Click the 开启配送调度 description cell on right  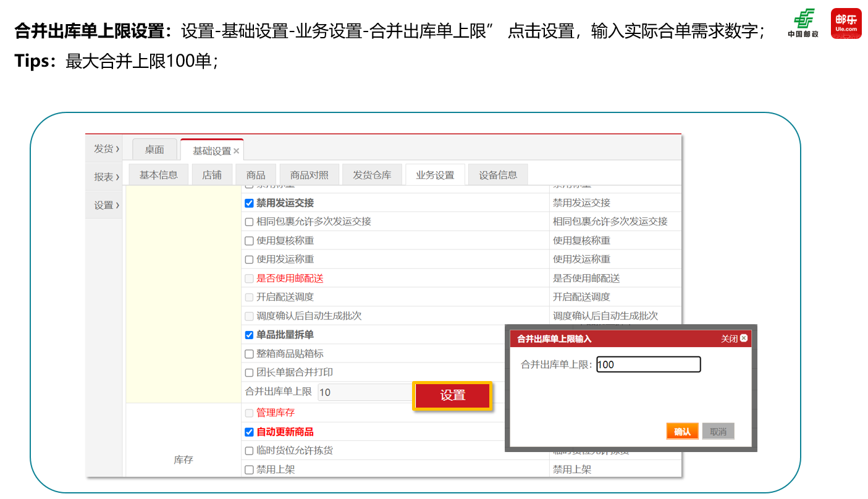pyautogui.click(x=615, y=296)
